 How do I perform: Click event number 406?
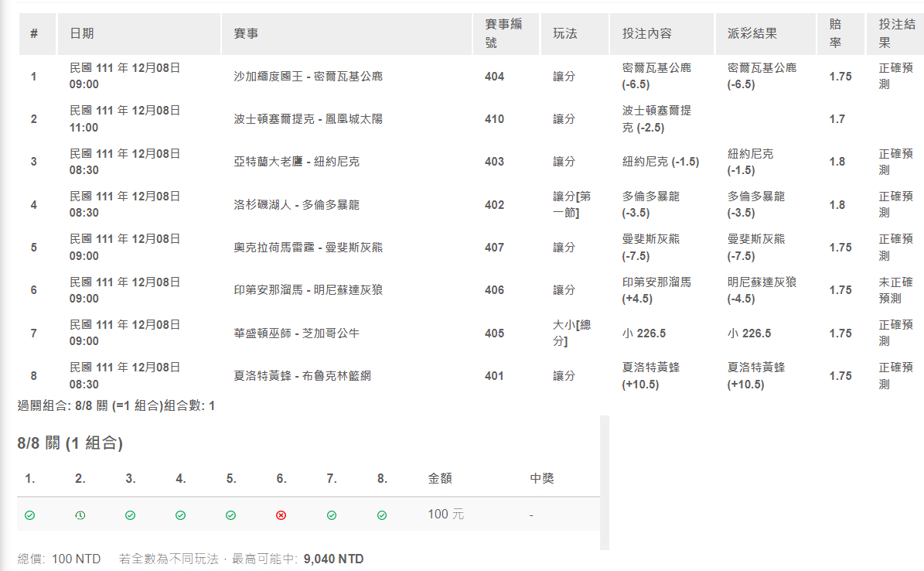pyautogui.click(x=494, y=290)
